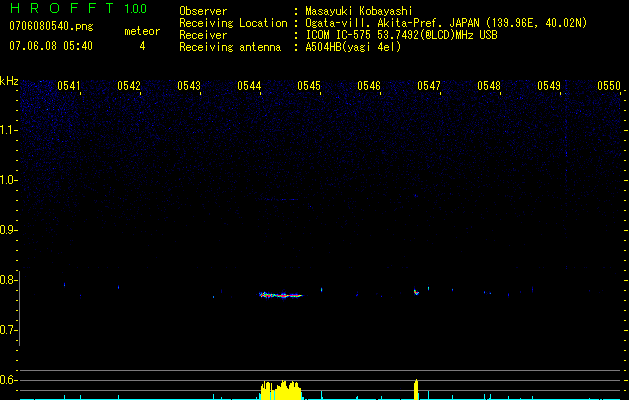This screenshot has width=629, height=400.
Task: Click the 0541 time marker label
Action: (x=69, y=86)
